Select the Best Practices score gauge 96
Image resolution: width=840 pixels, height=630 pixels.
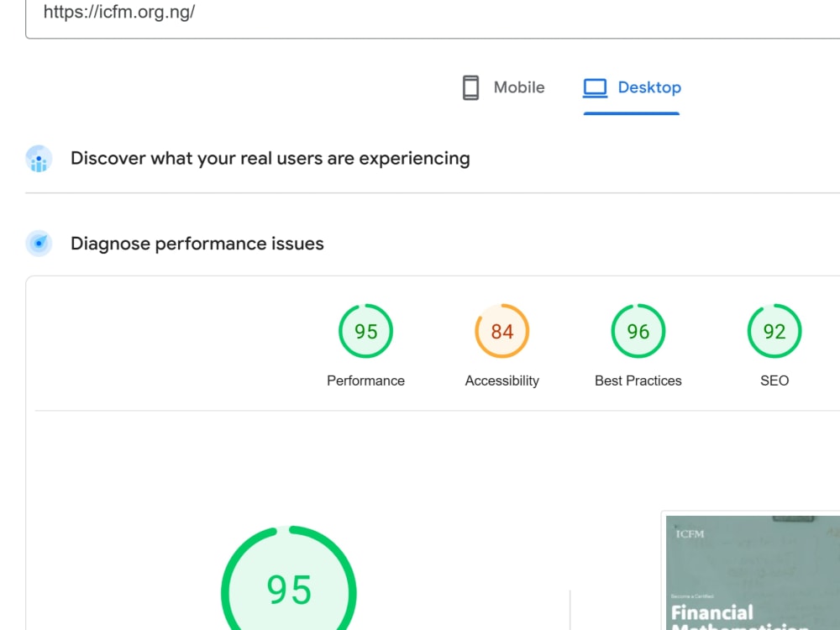(638, 331)
